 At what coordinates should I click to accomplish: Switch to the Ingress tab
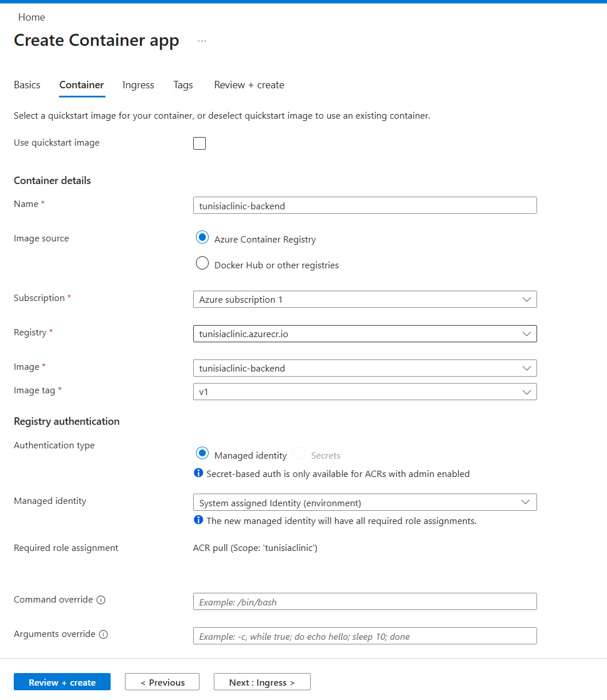coord(138,85)
